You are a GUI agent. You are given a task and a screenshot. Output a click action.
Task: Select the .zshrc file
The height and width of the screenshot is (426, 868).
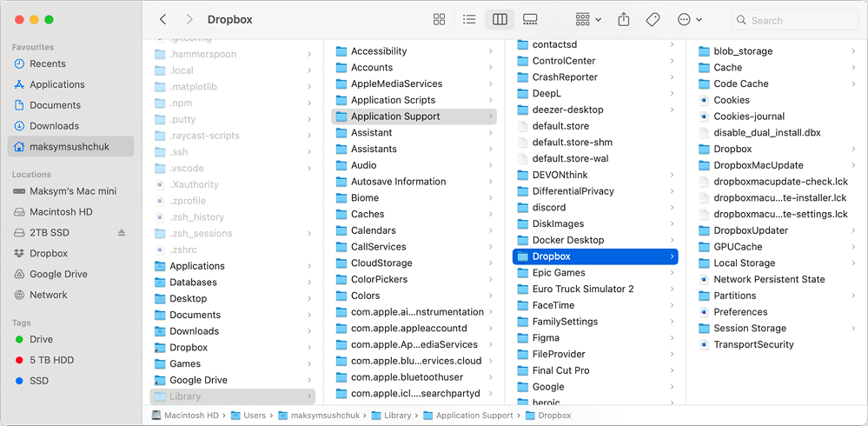click(233, 250)
